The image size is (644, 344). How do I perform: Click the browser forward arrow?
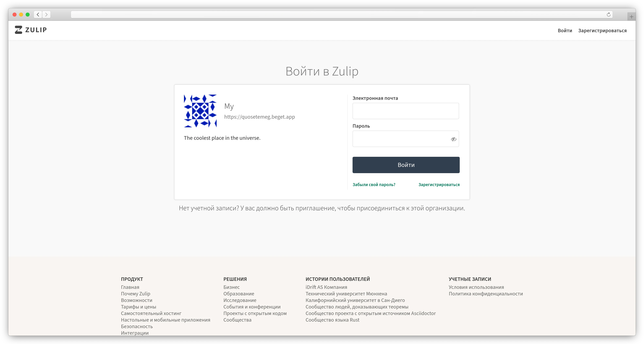click(x=46, y=15)
